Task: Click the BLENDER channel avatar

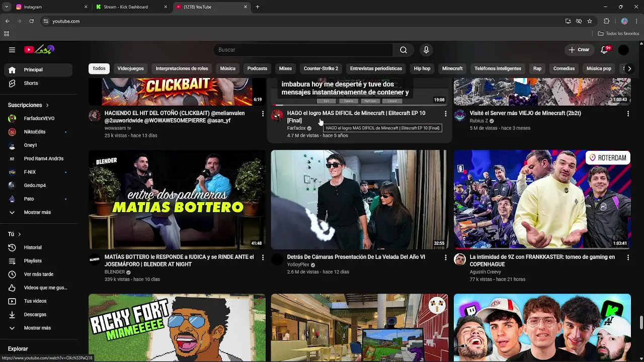Action: pyautogui.click(x=95, y=259)
